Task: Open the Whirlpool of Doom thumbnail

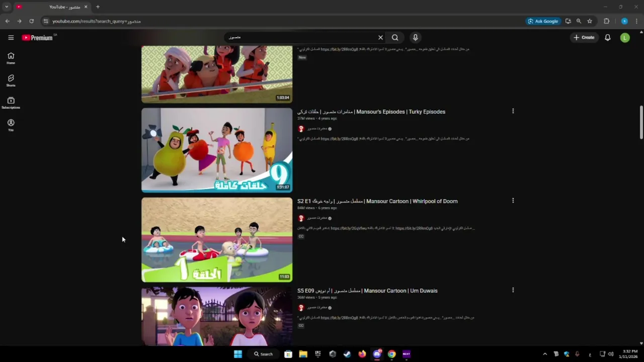Action: click(217, 239)
